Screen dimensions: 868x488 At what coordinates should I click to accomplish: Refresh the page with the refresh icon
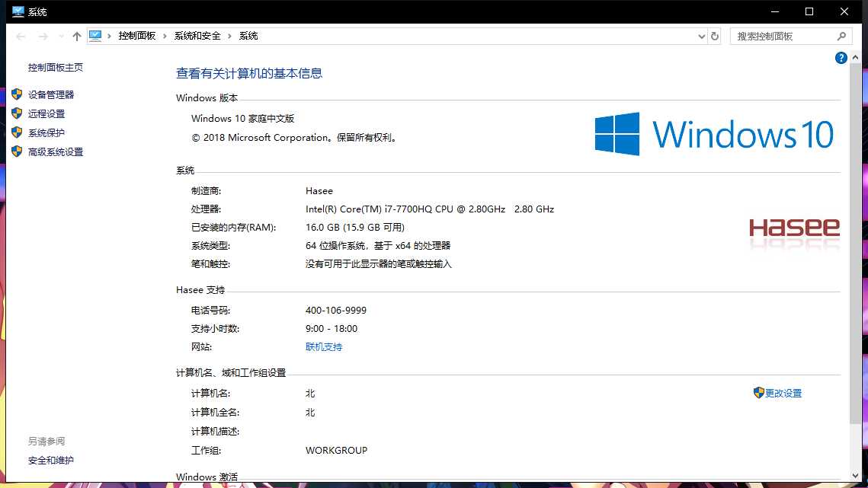(715, 36)
